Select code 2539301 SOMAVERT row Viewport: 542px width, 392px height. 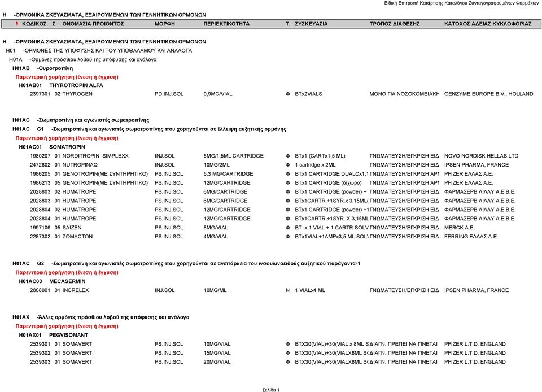pyautogui.click(x=40, y=345)
